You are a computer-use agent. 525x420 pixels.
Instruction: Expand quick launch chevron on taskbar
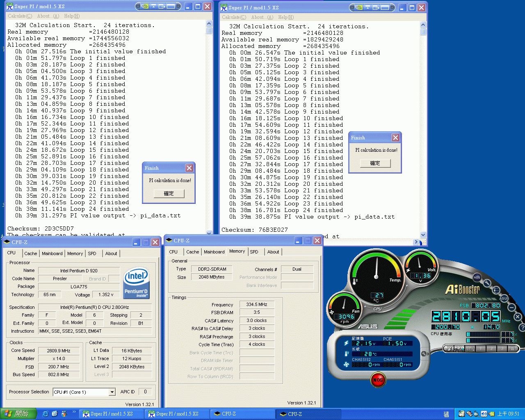tap(74, 412)
